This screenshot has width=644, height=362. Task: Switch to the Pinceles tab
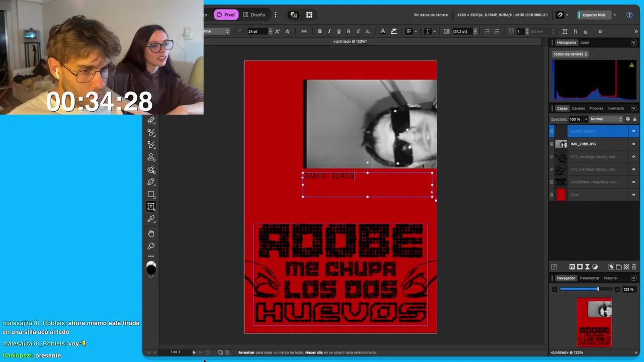point(596,108)
